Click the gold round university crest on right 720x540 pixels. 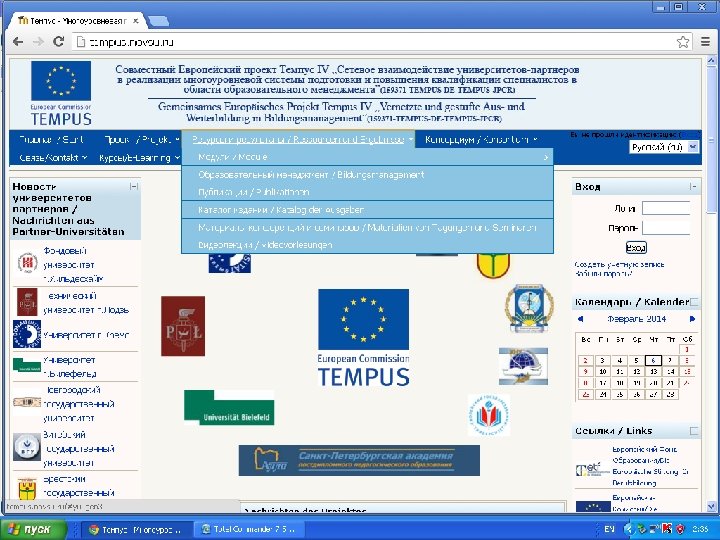click(x=529, y=308)
